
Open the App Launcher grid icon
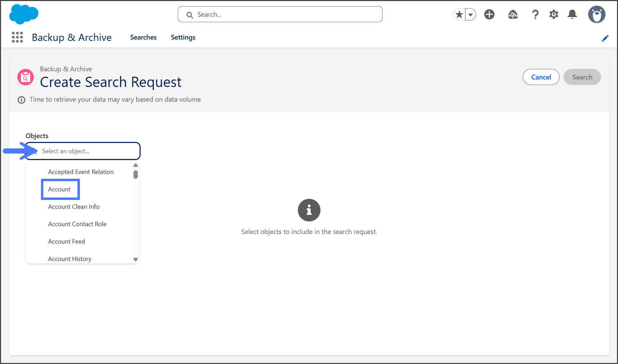pos(17,37)
